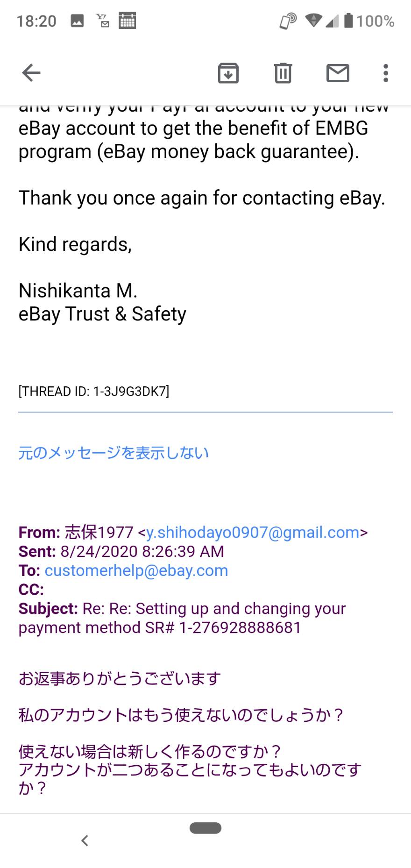Tap the Wi-Fi signal icon in the status bar
Image resolution: width=411 pixels, height=868 pixels.
click(313, 21)
